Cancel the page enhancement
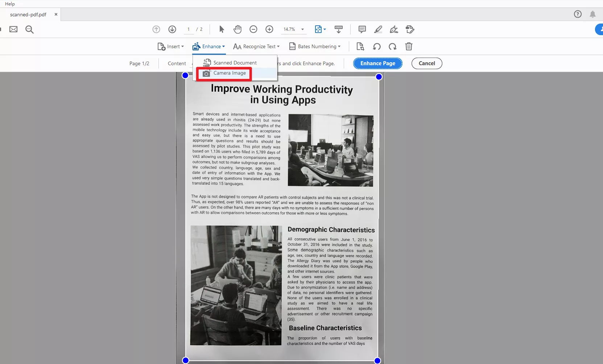 click(x=426, y=63)
